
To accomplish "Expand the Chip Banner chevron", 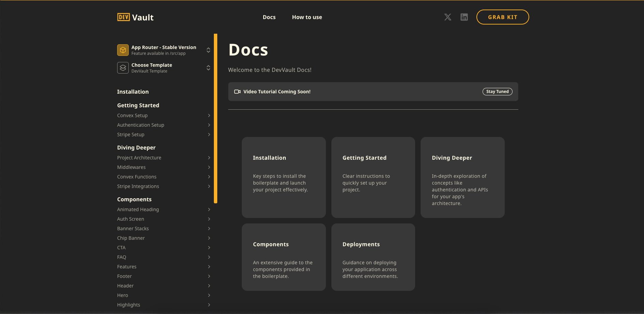I will (209, 238).
